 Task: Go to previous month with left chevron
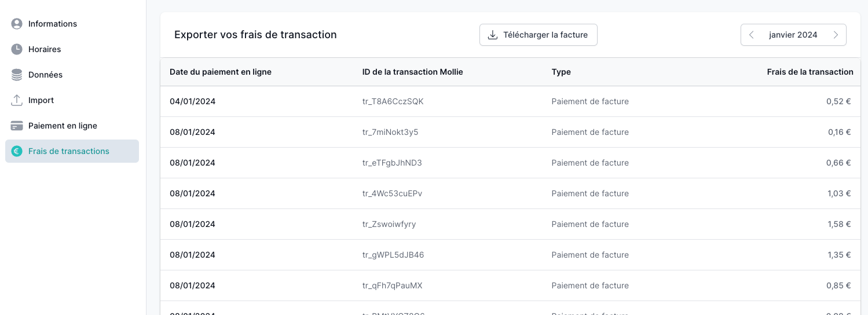[752, 35]
